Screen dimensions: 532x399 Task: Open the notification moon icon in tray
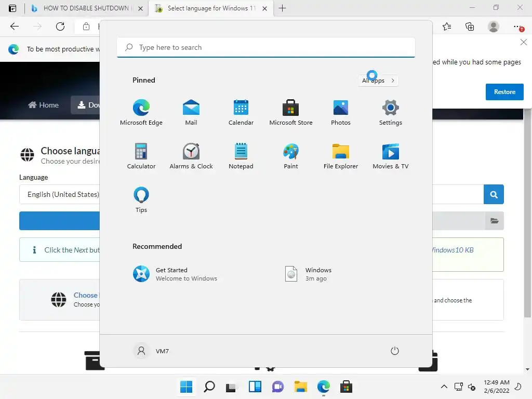518,387
